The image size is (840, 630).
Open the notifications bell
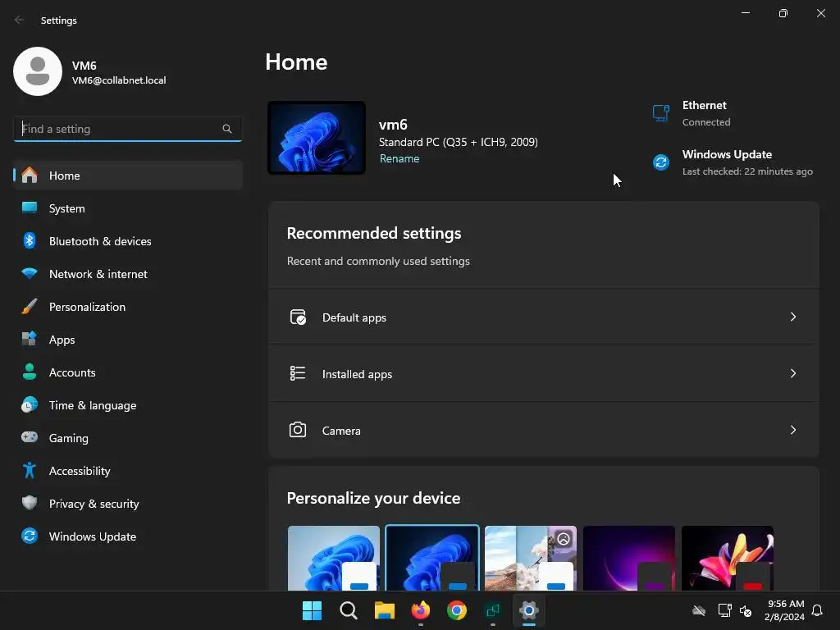click(x=818, y=610)
